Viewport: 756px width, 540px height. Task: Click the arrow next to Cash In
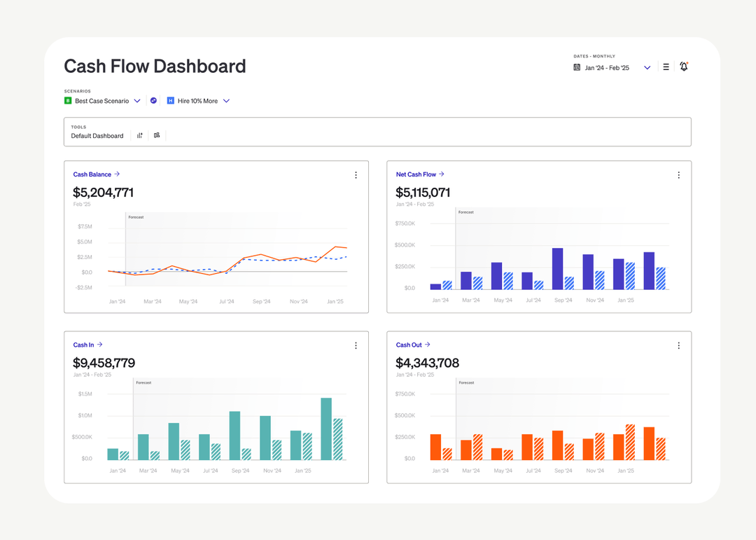[100, 345]
